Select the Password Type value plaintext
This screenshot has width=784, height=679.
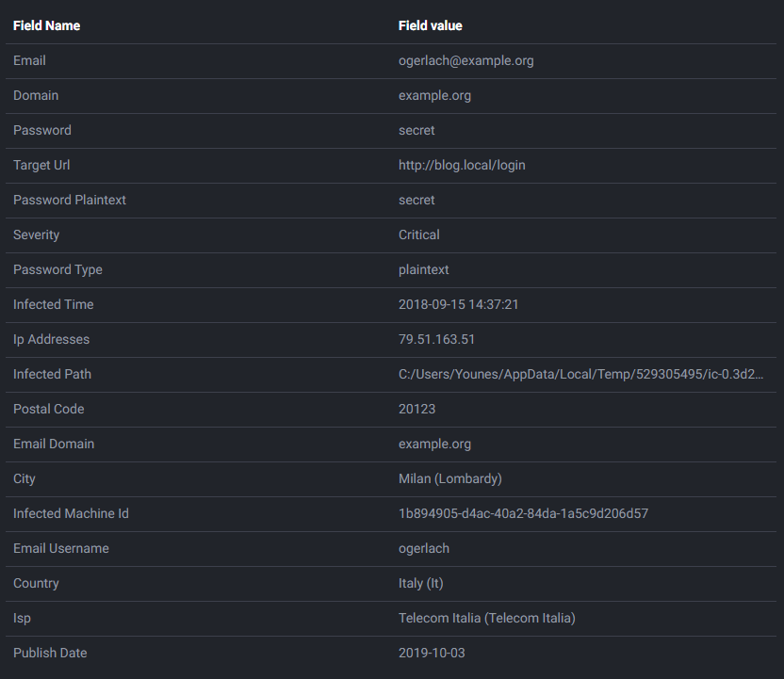coord(423,269)
